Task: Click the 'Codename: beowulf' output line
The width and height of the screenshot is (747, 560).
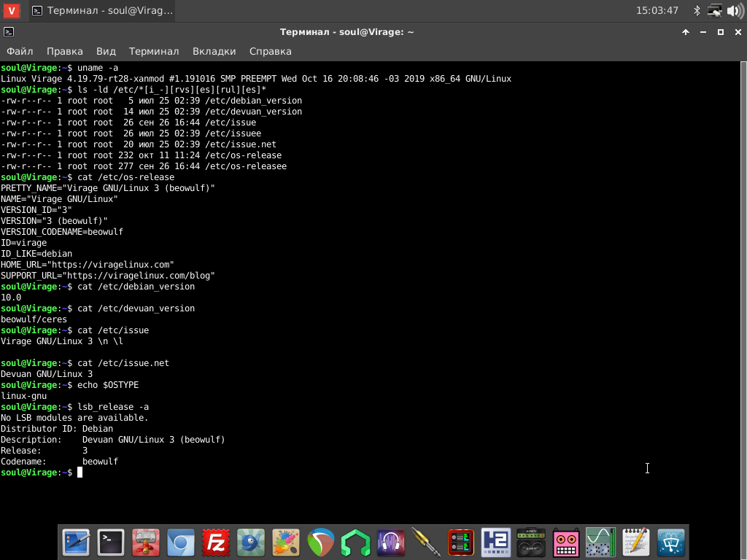Action: click(59, 462)
